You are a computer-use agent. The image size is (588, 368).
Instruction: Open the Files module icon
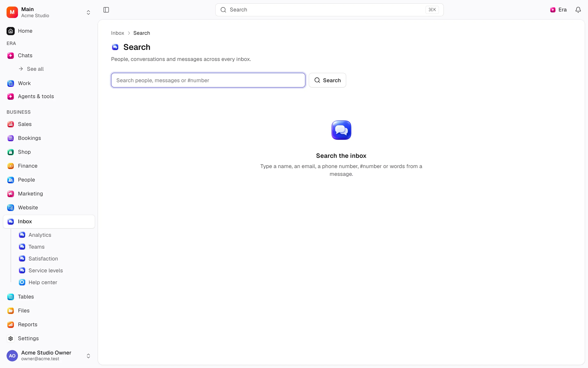click(x=11, y=311)
